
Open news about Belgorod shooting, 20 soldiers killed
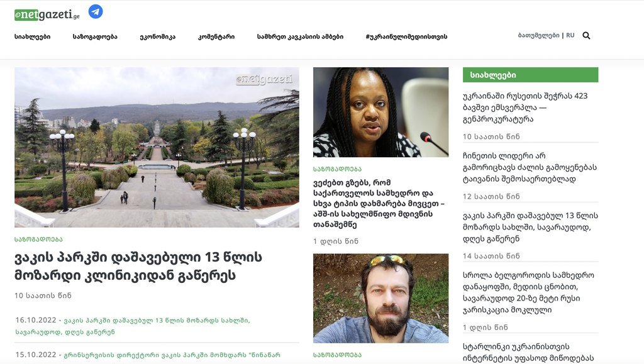(528, 292)
